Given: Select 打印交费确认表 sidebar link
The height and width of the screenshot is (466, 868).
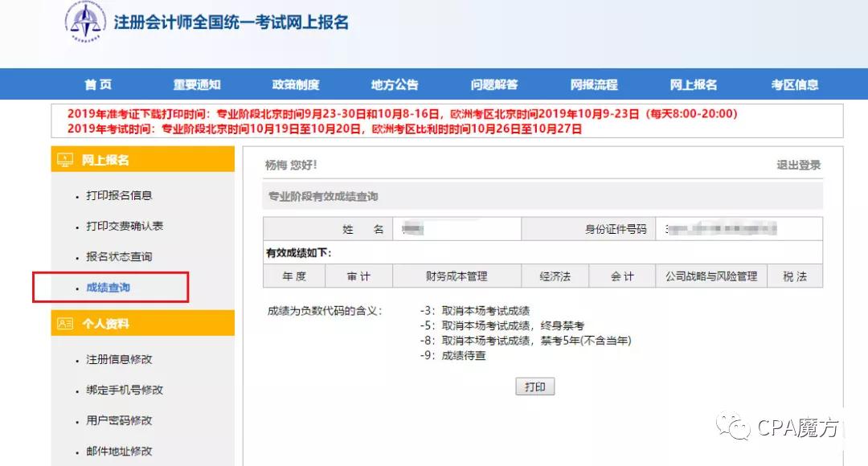Looking at the screenshot, I should click(x=125, y=226).
